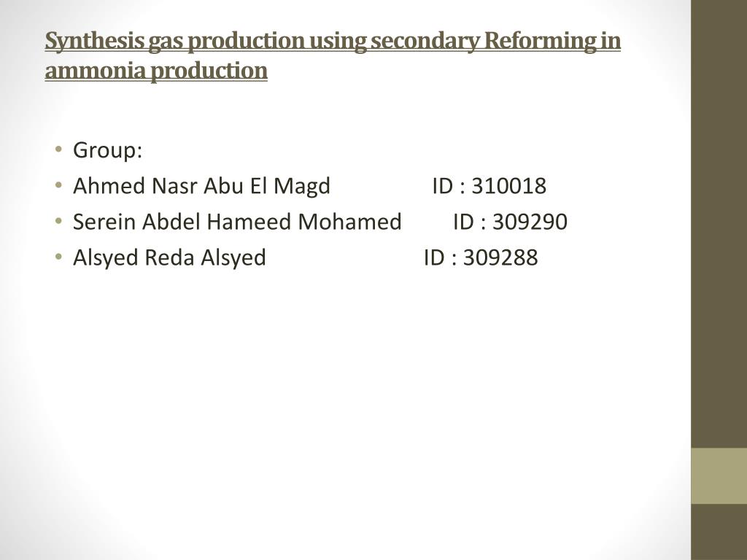747x560 pixels.
Task: Select the ID number 309288
Action: (x=500, y=257)
